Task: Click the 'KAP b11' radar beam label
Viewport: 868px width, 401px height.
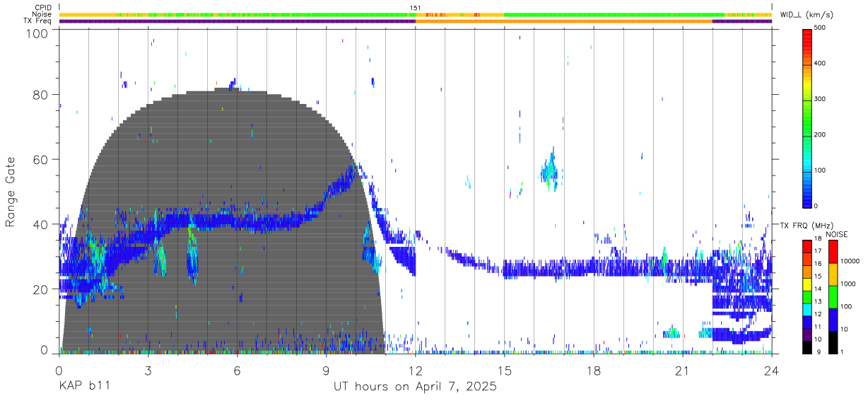Action: click(x=83, y=387)
